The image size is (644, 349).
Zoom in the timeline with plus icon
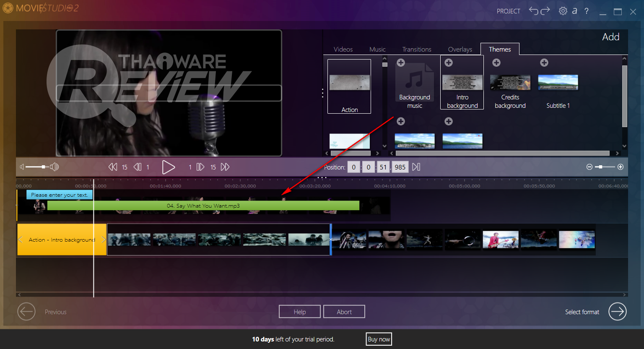click(x=621, y=167)
